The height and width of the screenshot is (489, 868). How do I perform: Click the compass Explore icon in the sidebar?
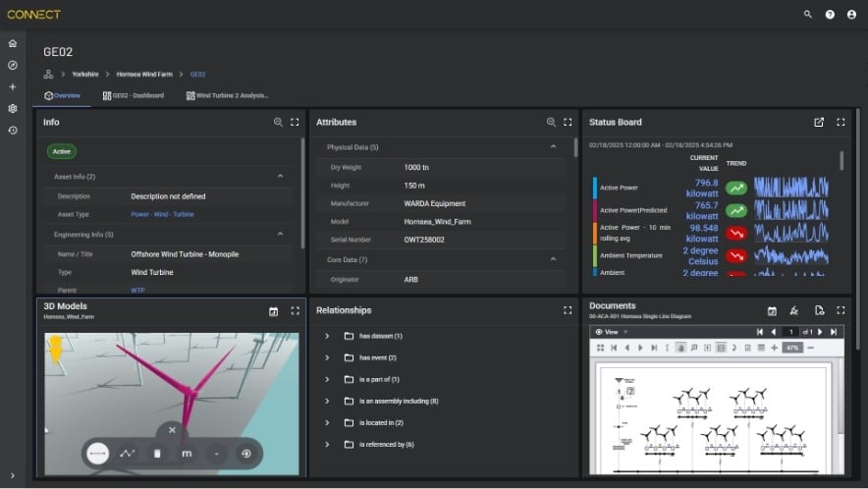tap(13, 65)
